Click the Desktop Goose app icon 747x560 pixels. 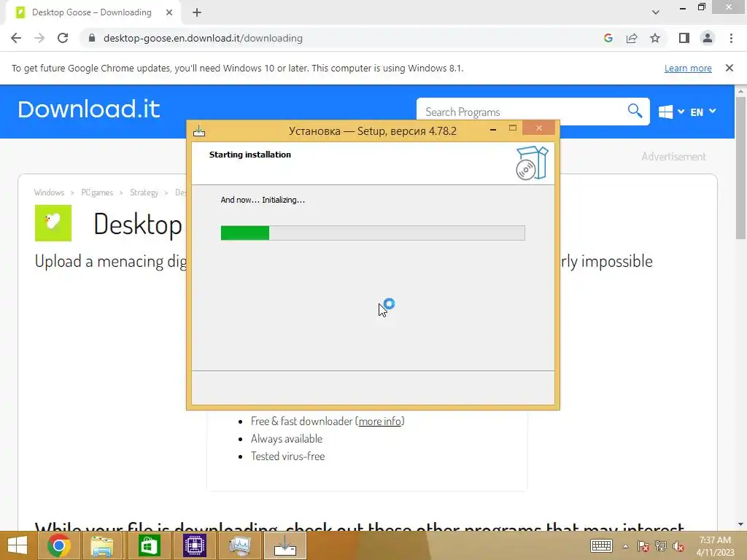[x=53, y=223]
